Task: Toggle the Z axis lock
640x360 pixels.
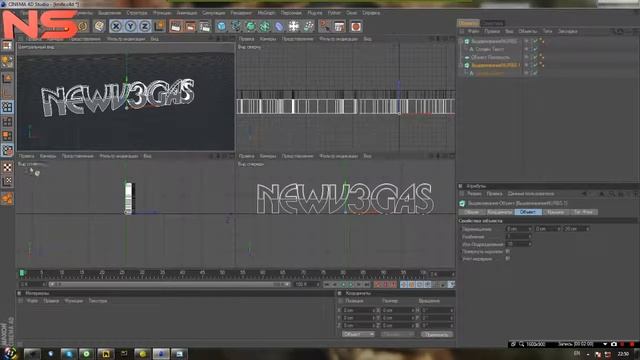Action: pos(144,26)
